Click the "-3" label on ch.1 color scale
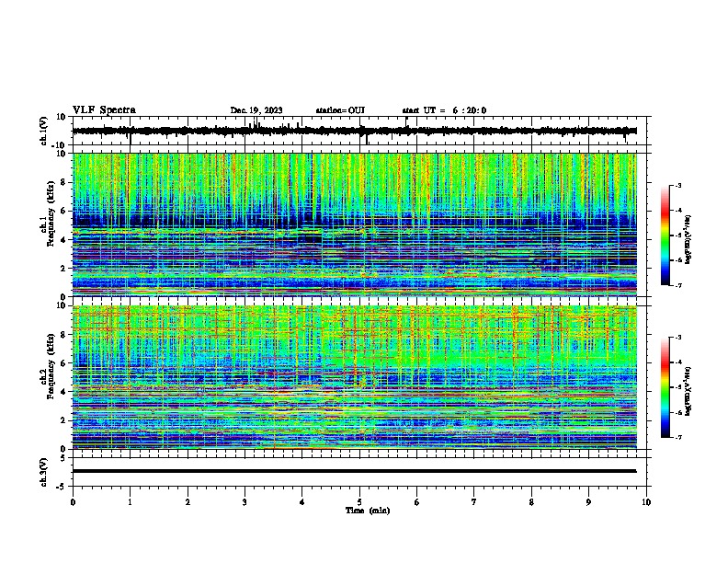 click(x=677, y=185)
